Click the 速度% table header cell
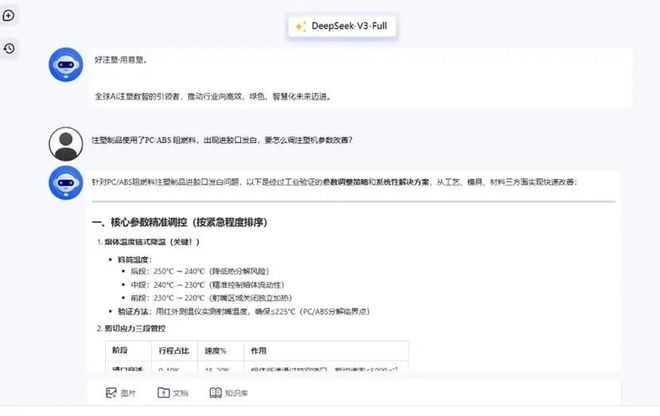The image size is (660, 416). pos(221,350)
